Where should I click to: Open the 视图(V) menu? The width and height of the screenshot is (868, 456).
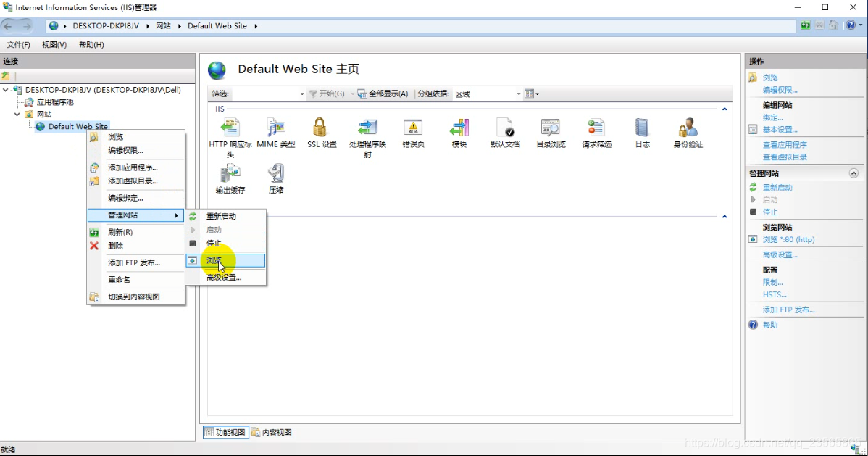tap(54, 45)
